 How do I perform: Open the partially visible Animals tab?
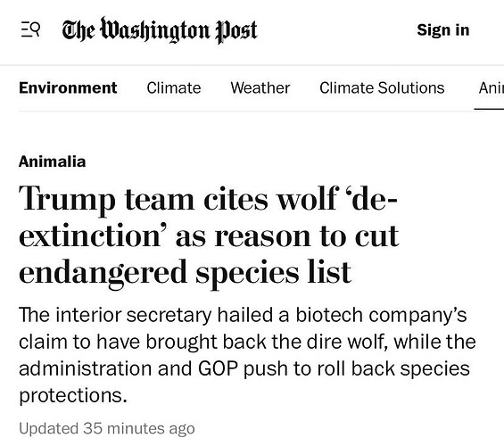tap(492, 87)
